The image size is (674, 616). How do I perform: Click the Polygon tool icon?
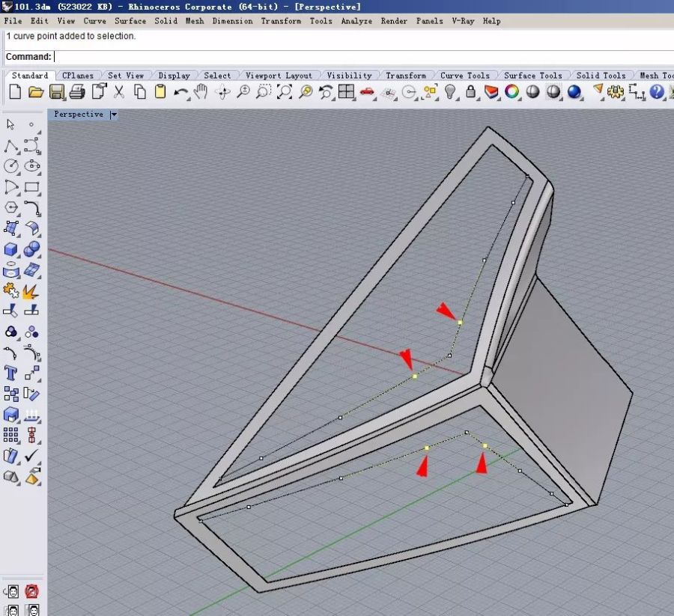coord(11,207)
